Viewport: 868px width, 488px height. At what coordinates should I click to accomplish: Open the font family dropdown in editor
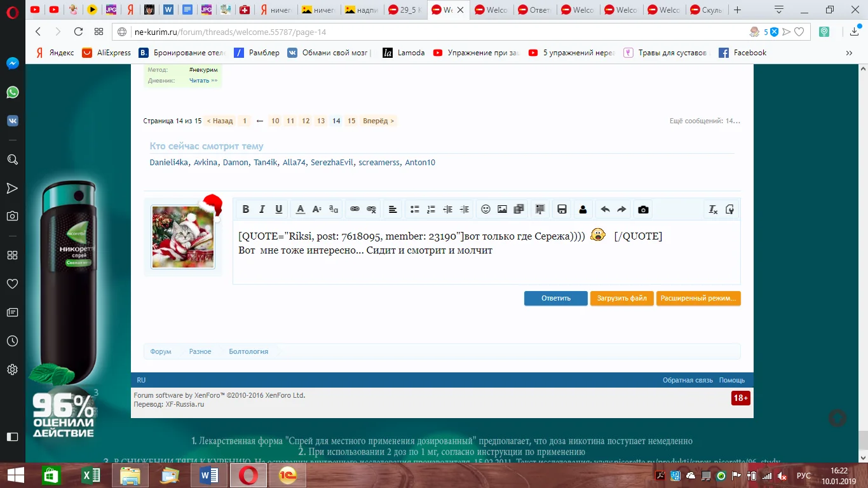coord(334,210)
